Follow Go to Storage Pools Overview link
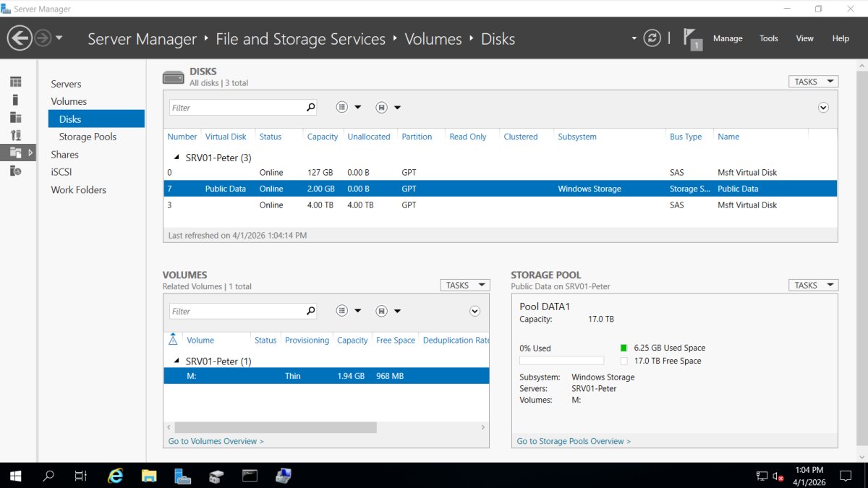Screen dimensions: 868x488 [x=573, y=441]
